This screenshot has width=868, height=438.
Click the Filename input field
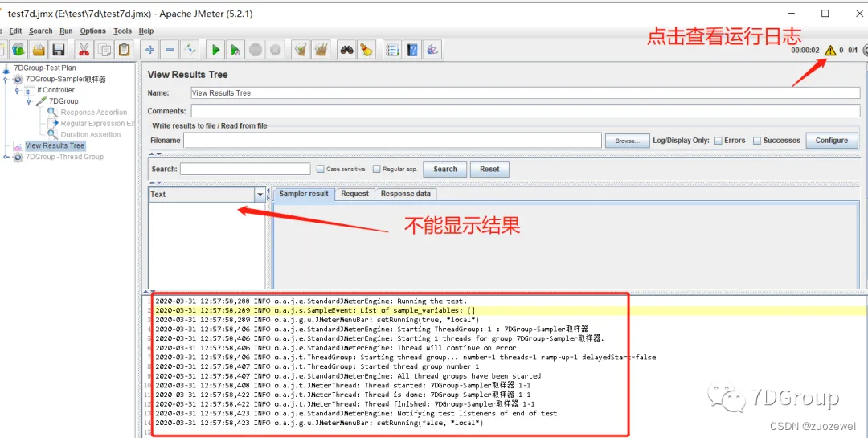coord(392,141)
